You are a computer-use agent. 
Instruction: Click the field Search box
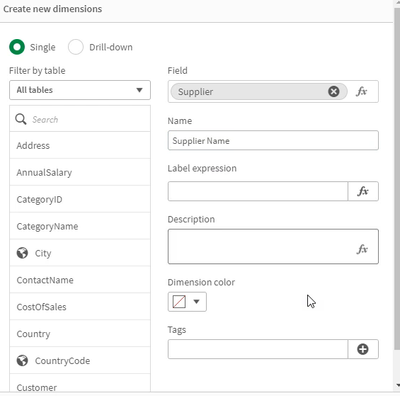pyautogui.click(x=80, y=119)
